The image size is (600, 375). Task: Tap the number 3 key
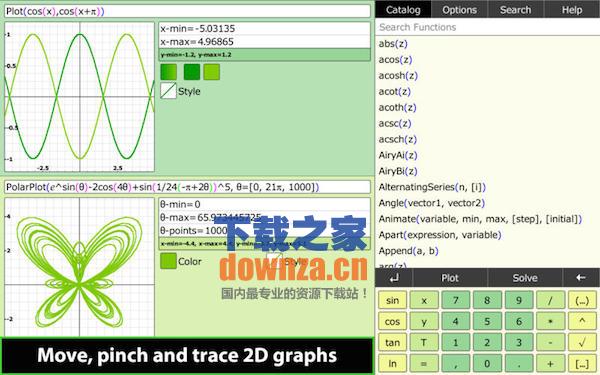(x=519, y=342)
